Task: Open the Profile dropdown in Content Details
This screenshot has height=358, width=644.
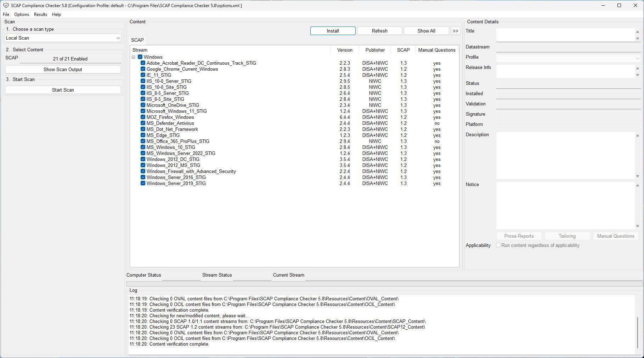Action: (x=568, y=58)
